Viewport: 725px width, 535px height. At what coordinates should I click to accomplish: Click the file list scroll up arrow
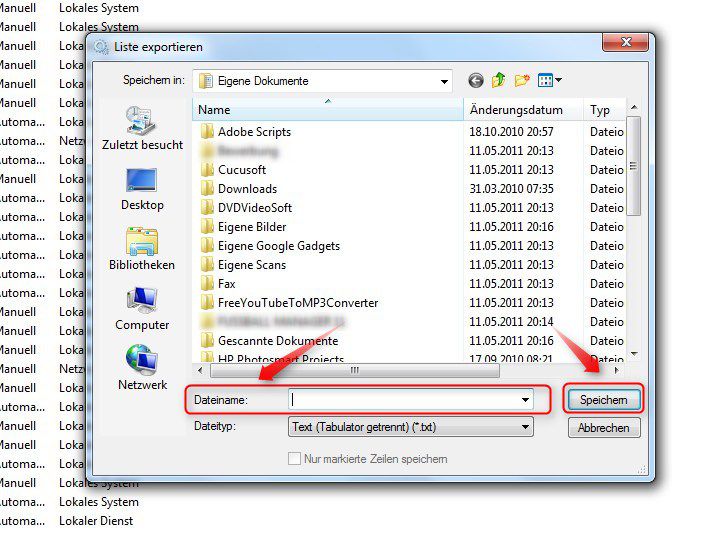[634, 107]
